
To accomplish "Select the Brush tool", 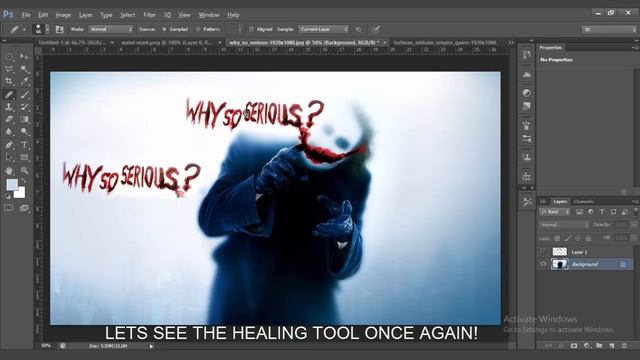I will 24,94.
